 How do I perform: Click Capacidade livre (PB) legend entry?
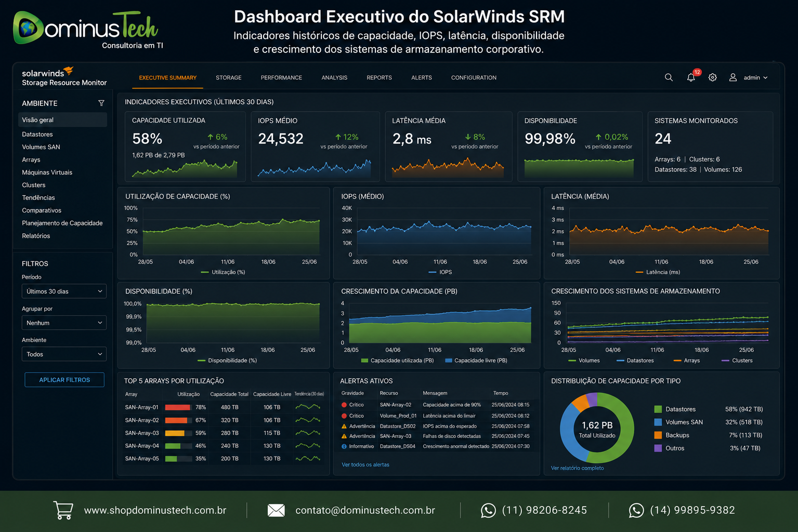pyautogui.click(x=476, y=361)
